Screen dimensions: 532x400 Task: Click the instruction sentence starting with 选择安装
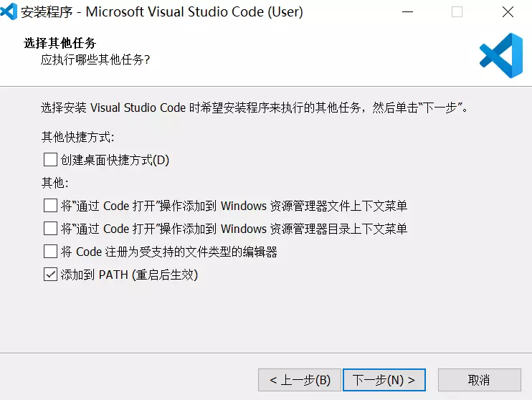pos(255,108)
